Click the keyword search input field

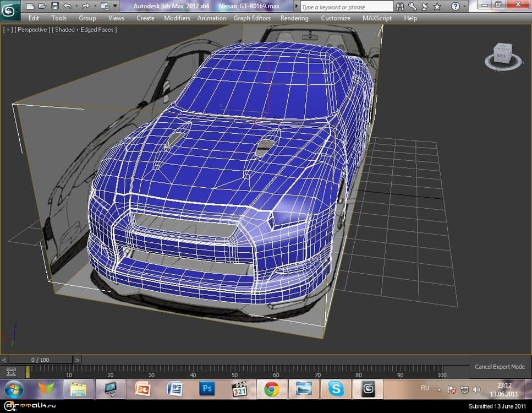(346, 7)
